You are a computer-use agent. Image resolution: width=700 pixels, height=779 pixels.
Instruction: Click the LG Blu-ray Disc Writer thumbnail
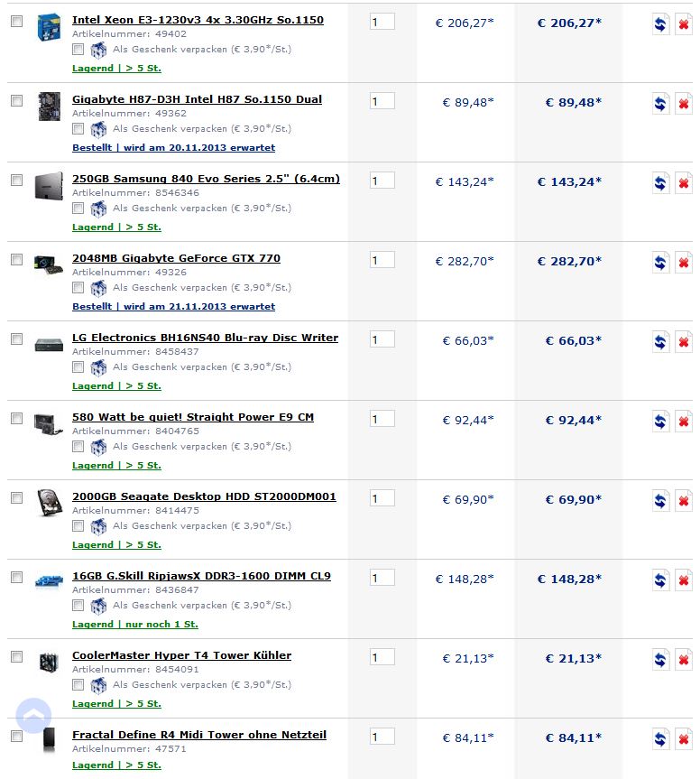(x=48, y=344)
